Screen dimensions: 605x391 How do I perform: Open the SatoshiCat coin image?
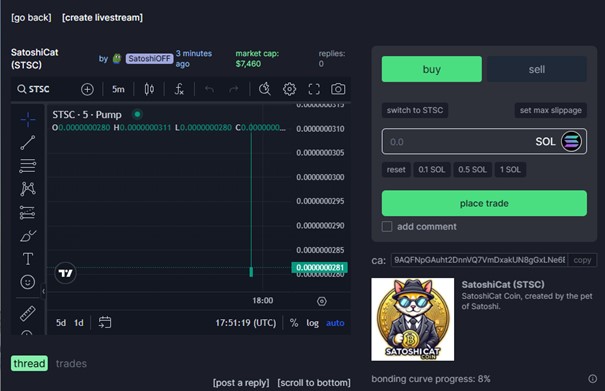click(412, 319)
